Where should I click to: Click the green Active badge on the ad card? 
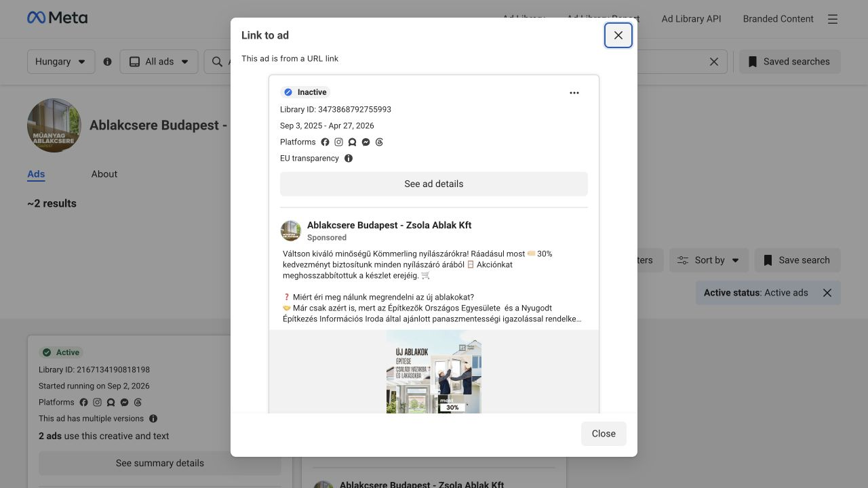[61, 352]
